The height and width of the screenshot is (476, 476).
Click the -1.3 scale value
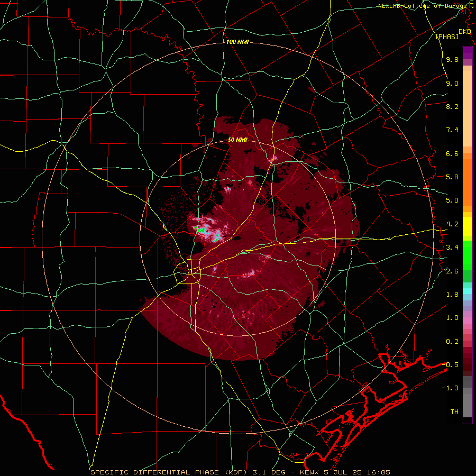tap(450, 388)
